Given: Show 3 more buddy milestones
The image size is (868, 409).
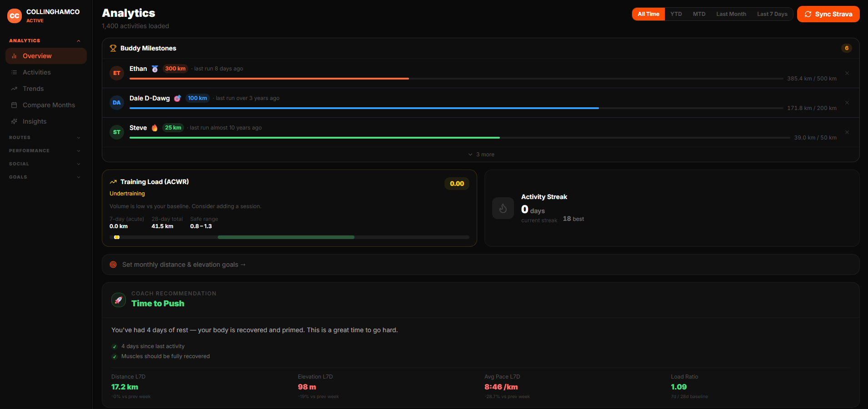Looking at the screenshot, I should coord(481,155).
